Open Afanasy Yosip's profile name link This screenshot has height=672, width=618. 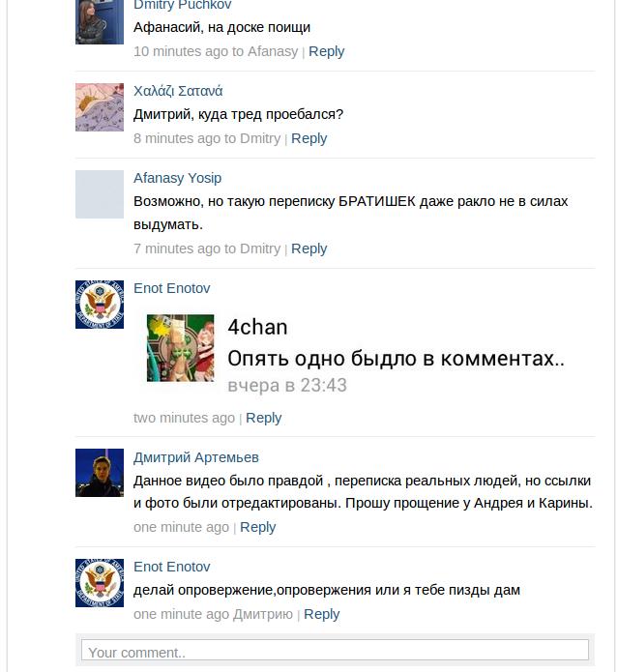(x=177, y=178)
